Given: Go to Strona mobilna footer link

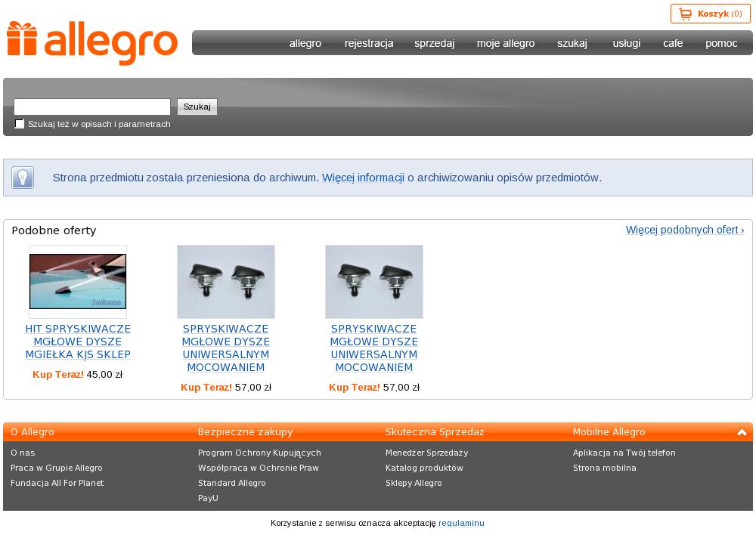Looking at the screenshot, I should point(605,468).
